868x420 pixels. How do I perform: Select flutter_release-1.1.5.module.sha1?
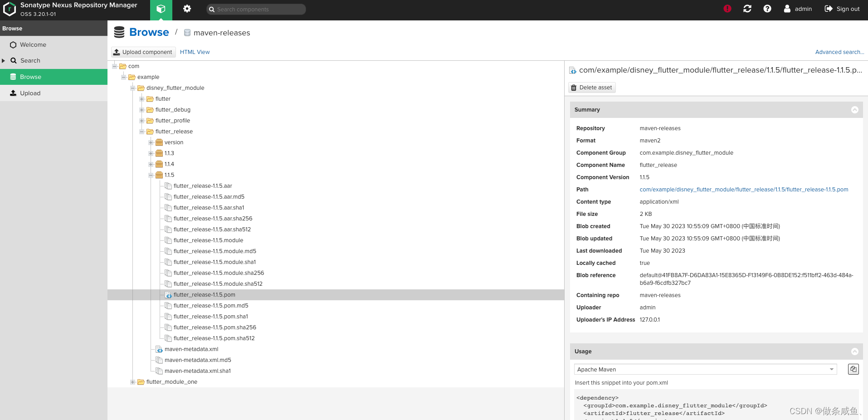215,262
